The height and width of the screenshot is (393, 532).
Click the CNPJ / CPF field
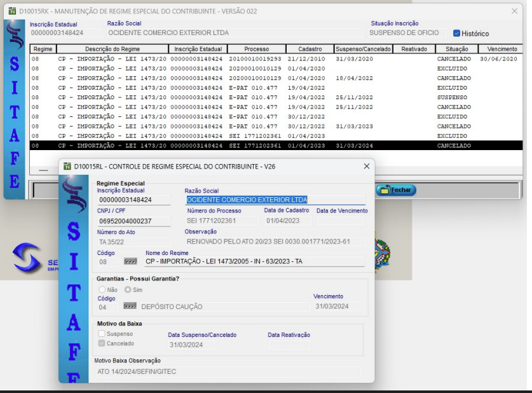[133, 221]
